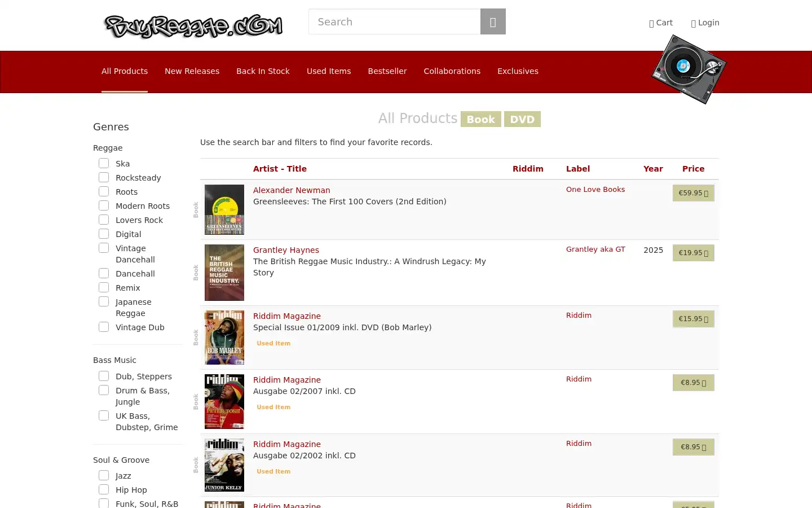Enable the Modern Roots checkbox
The height and width of the screenshot is (508, 812).
pos(104,205)
